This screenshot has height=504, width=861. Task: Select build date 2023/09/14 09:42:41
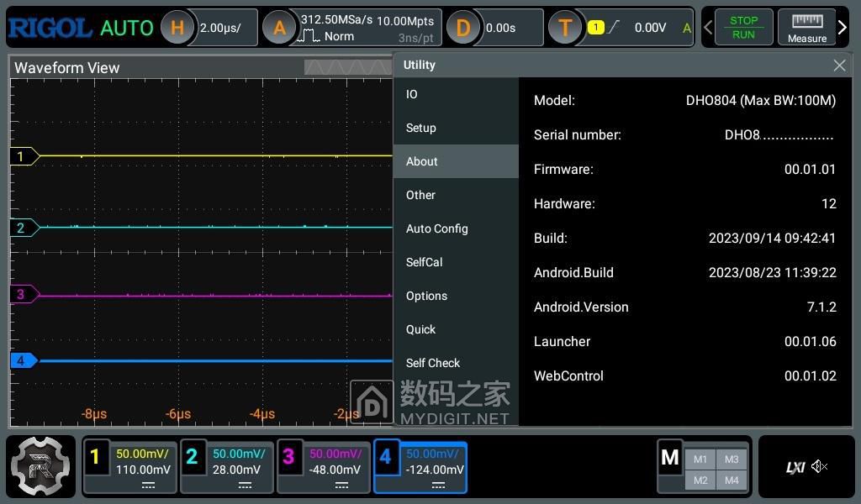coord(772,238)
